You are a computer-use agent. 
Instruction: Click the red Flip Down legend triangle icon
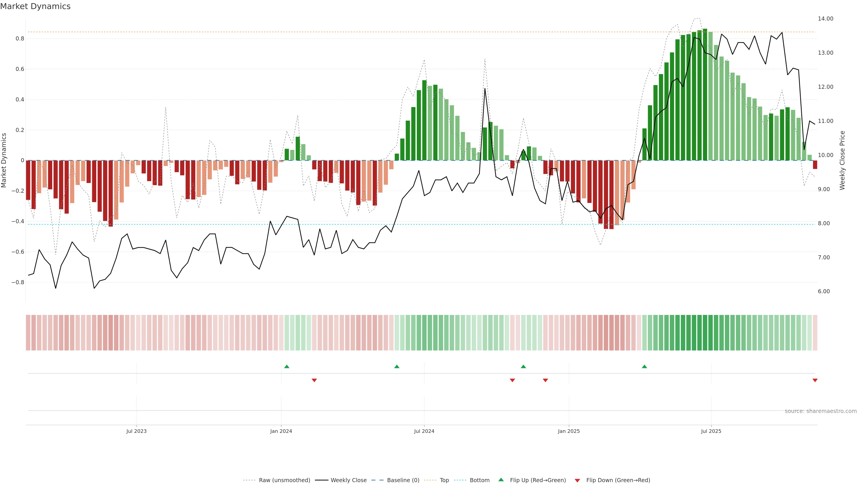click(x=577, y=480)
